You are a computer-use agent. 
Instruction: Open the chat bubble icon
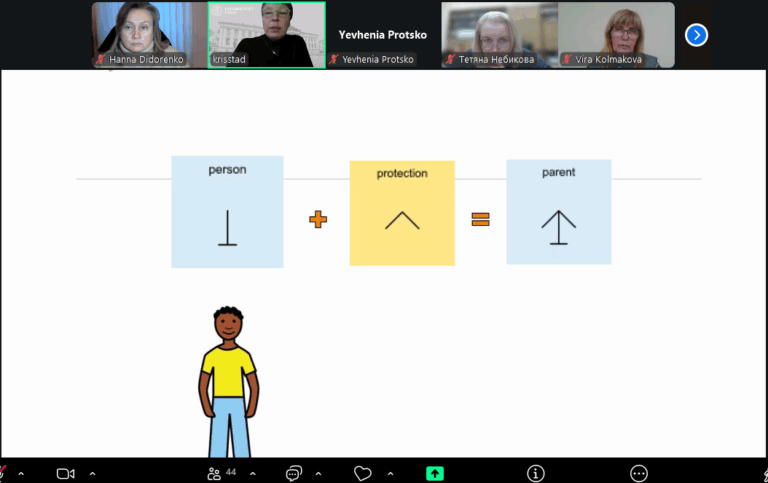click(294, 473)
